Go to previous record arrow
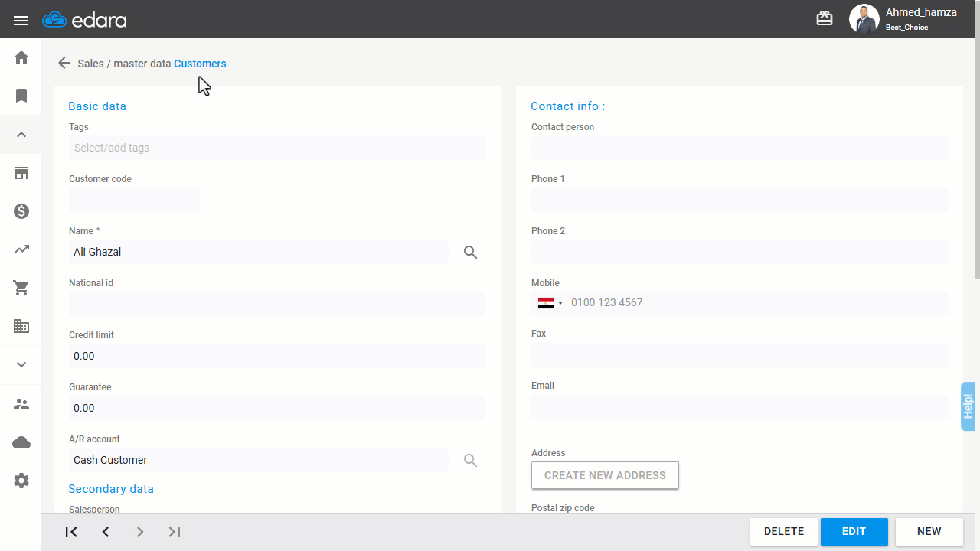 pos(106,532)
